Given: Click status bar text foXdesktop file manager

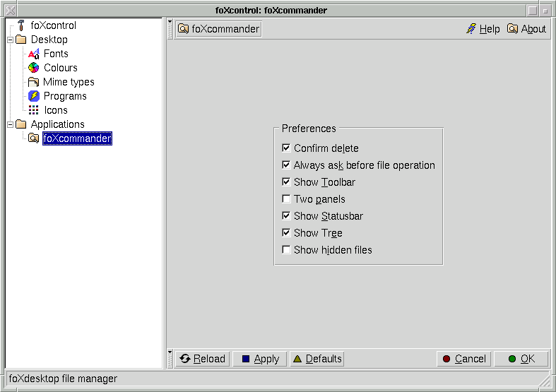Looking at the screenshot, I should tap(63, 379).
